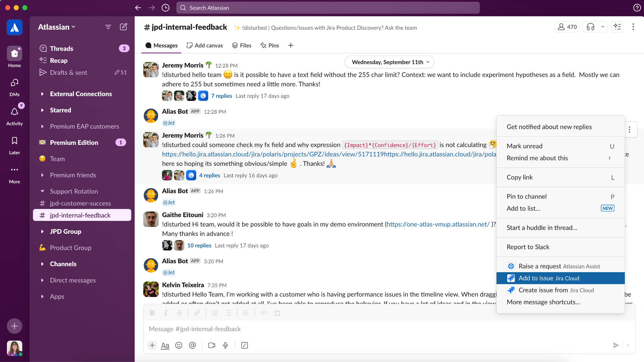Click the mention @ icon in composer
644x362 pixels.
click(x=192, y=345)
